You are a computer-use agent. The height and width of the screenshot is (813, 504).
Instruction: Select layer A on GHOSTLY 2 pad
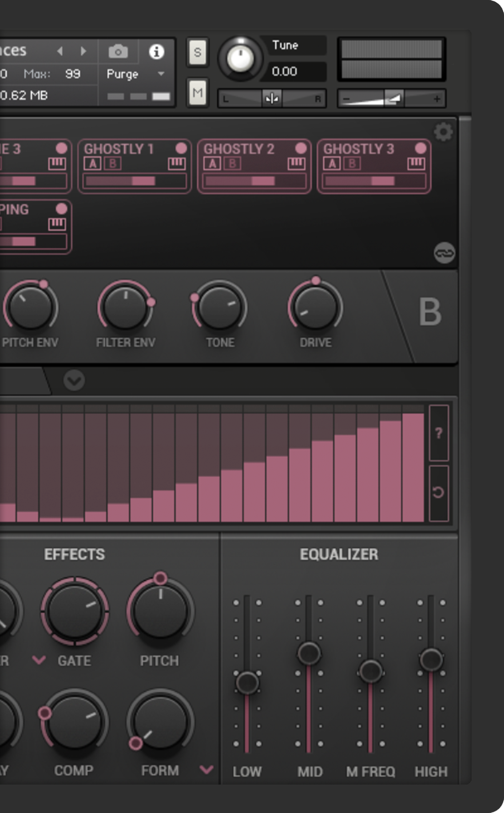pyautogui.click(x=212, y=164)
